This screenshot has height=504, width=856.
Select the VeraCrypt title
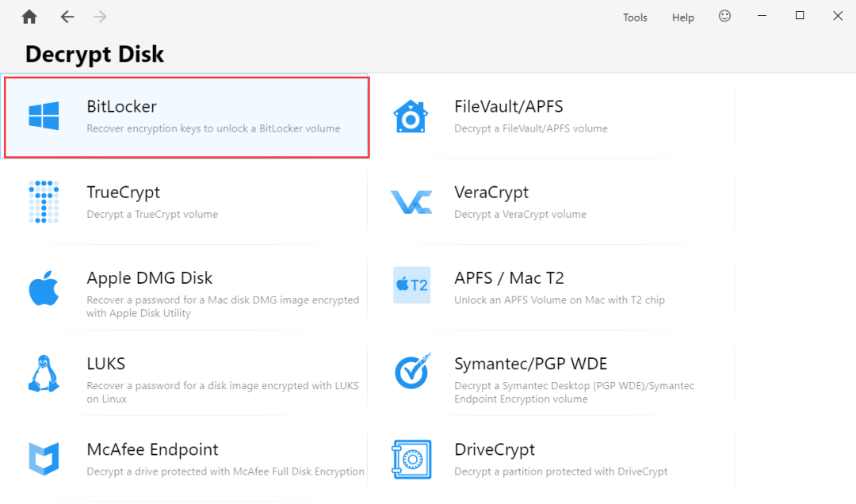491,193
